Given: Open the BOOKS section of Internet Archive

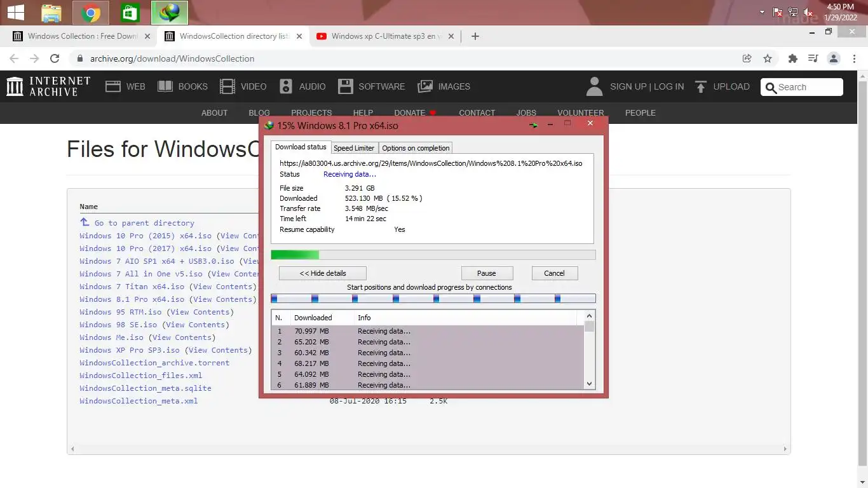Looking at the screenshot, I should (183, 86).
